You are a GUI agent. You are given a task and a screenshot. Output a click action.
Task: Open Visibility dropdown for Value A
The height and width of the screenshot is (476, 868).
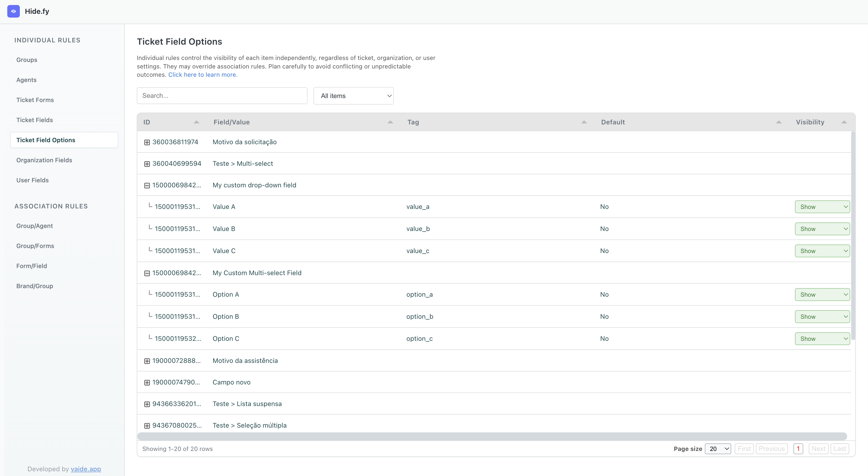(x=822, y=207)
